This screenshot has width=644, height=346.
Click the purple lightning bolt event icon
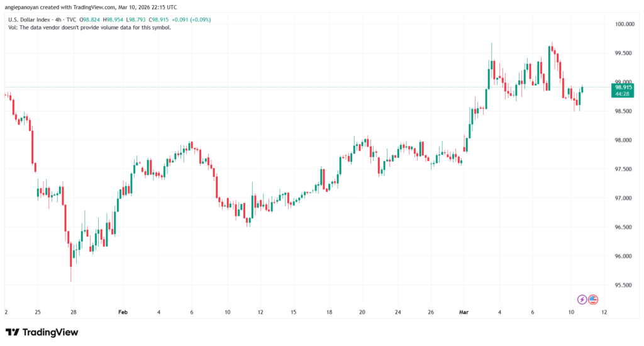click(x=582, y=299)
